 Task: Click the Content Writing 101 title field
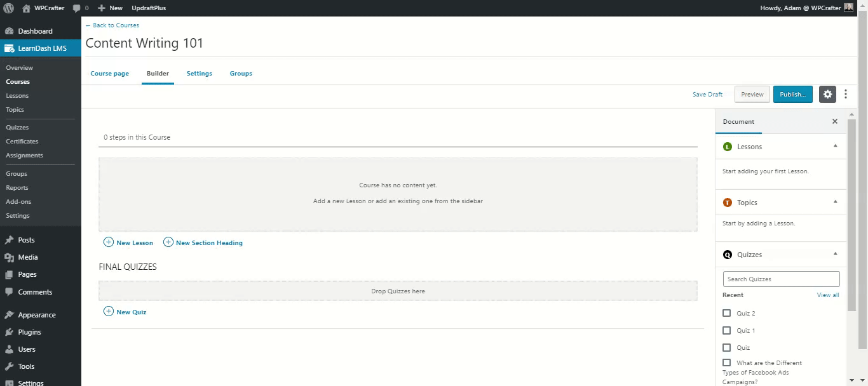pyautogui.click(x=145, y=43)
